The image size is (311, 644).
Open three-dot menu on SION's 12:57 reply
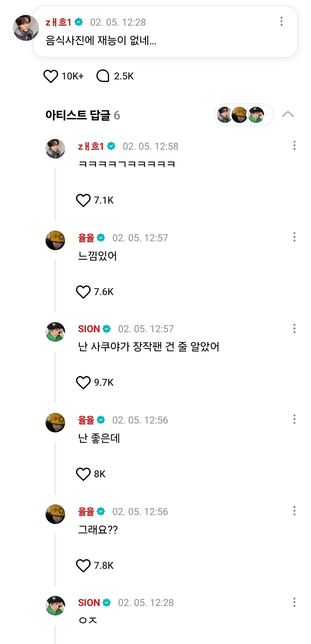coord(294,328)
